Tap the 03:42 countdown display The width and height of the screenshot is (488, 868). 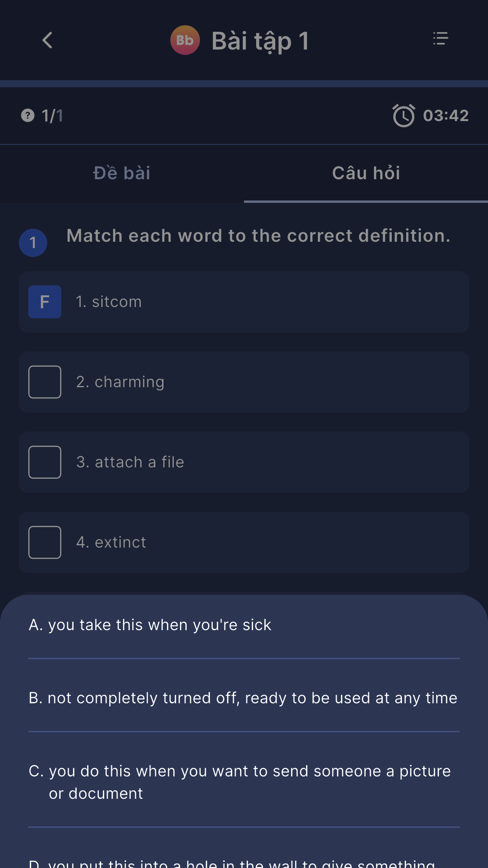coord(446,115)
